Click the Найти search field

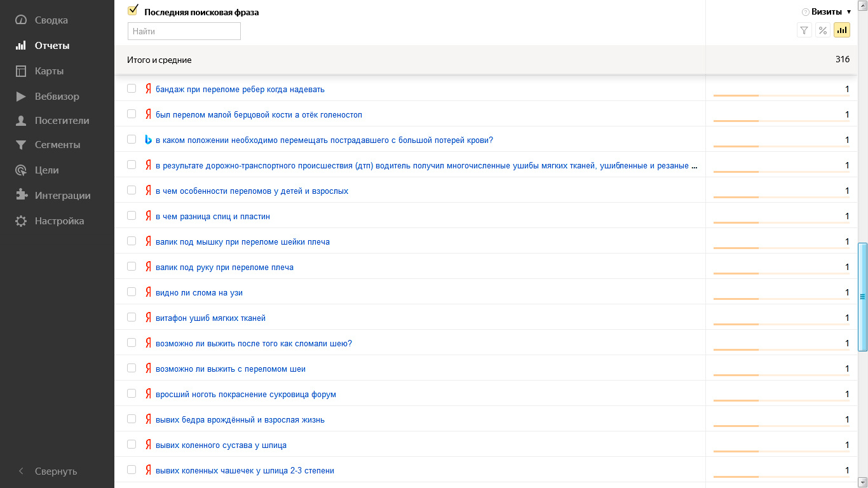(x=184, y=31)
